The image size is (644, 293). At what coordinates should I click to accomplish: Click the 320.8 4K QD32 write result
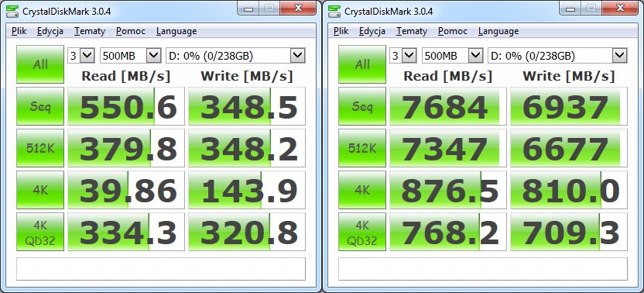point(247,232)
